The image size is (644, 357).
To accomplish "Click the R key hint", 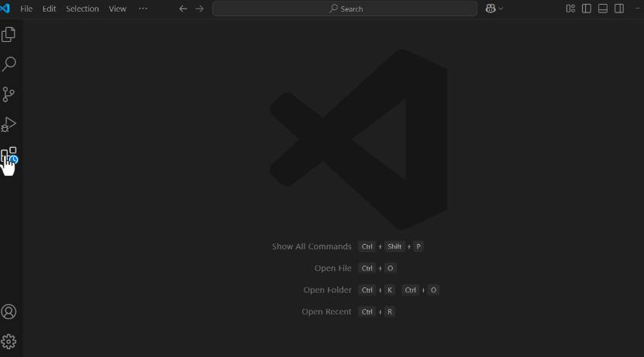I will pos(390,312).
